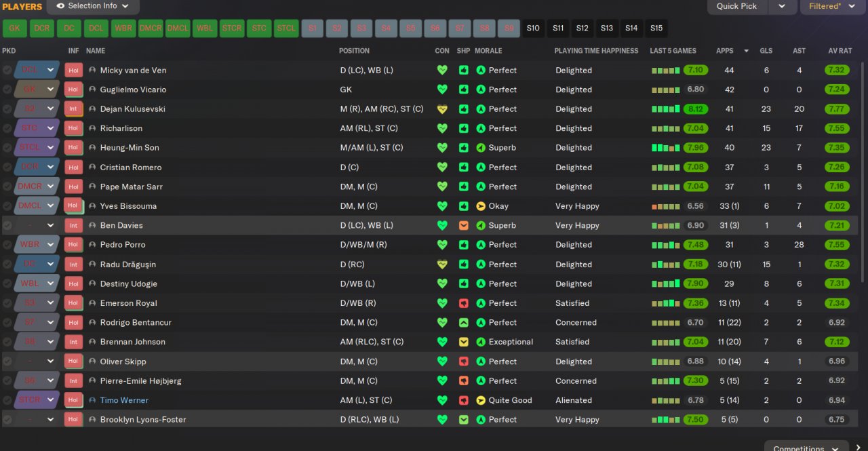Expand the arrow next to Quick Pick
The image size is (868, 451).
(x=782, y=6)
